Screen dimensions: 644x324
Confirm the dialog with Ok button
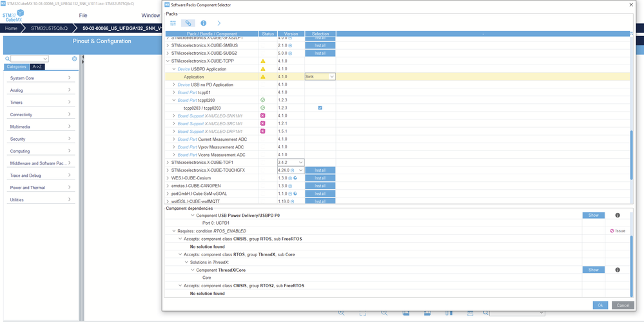pyautogui.click(x=600, y=305)
